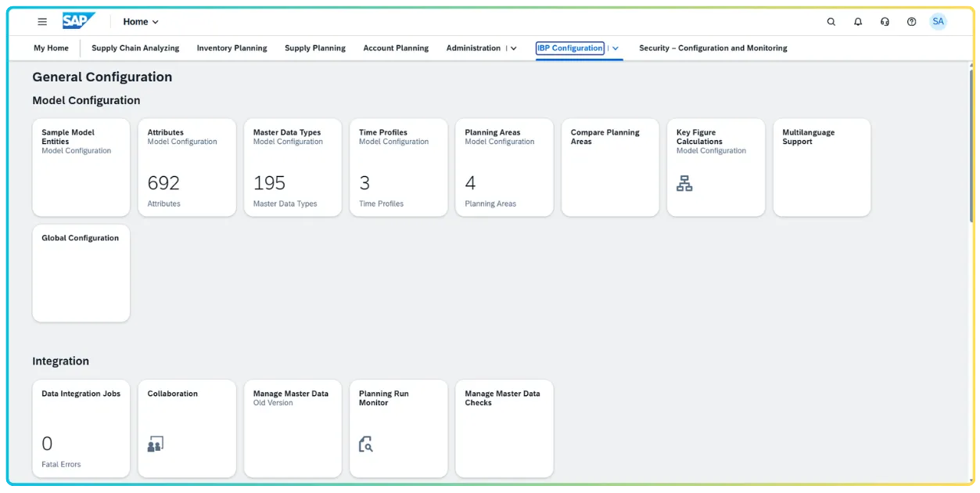The image size is (980, 493).
Task: Open the Administration section dropdown arrow
Action: (513, 48)
